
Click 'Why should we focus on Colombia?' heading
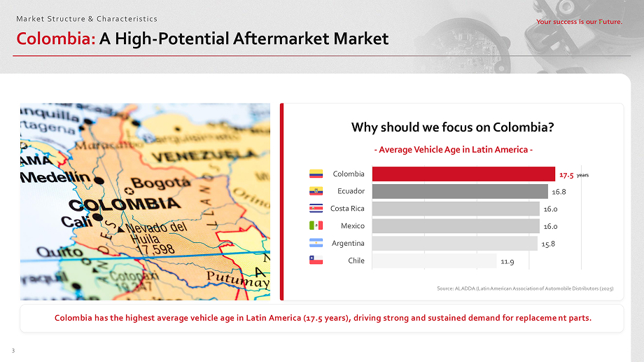(453, 127)
